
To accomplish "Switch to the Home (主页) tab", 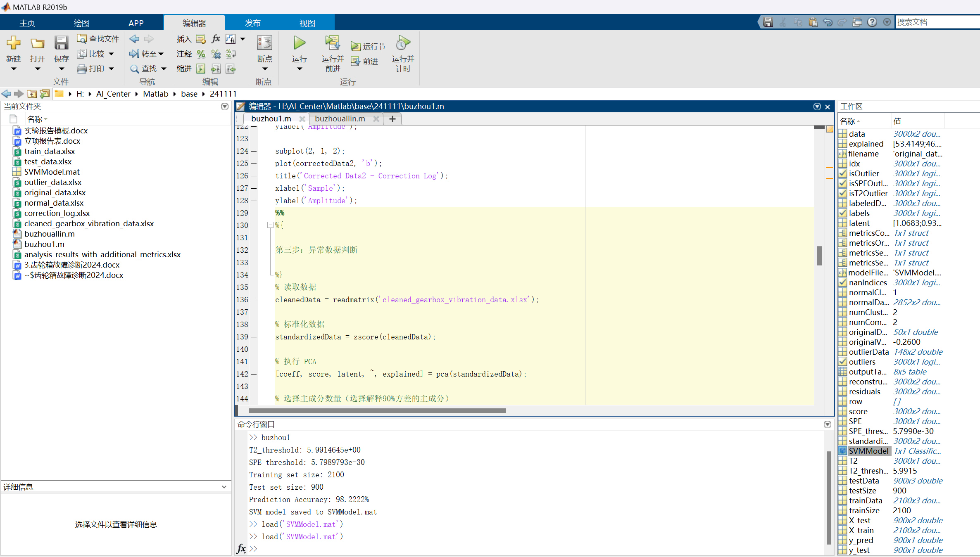I will (x=27, y=23).
